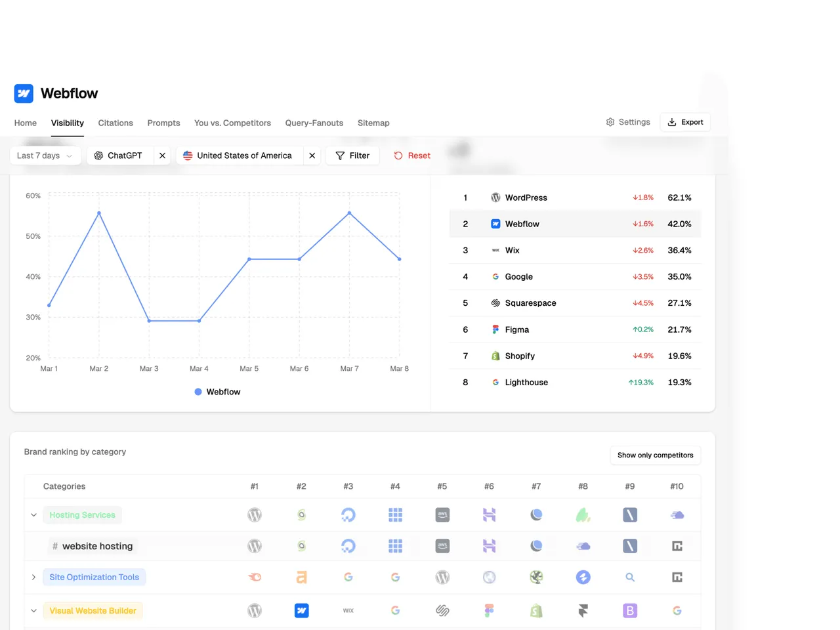The width and height of the screenshot is (840, 630).
Task: Click magnifier icon in Site Optimization Tools row
Action: tap(630, 577)
